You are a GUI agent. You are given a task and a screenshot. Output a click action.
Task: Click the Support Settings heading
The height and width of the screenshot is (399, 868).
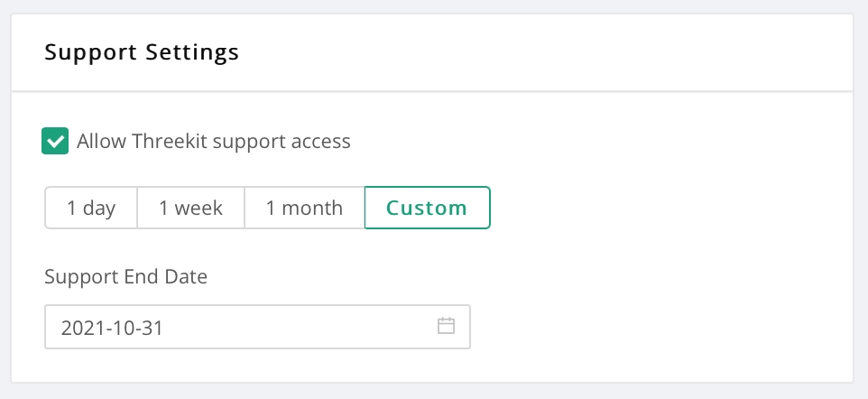click(x=142, y=51)
